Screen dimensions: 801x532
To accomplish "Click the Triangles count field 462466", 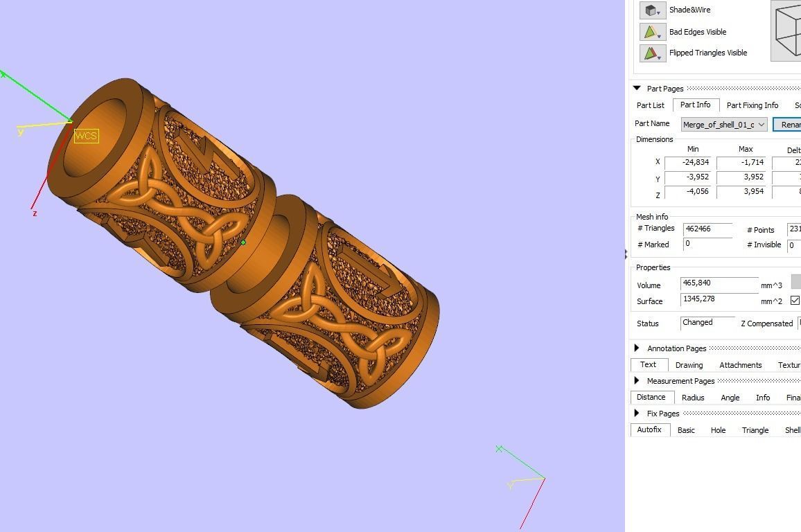I will point(707,229).
